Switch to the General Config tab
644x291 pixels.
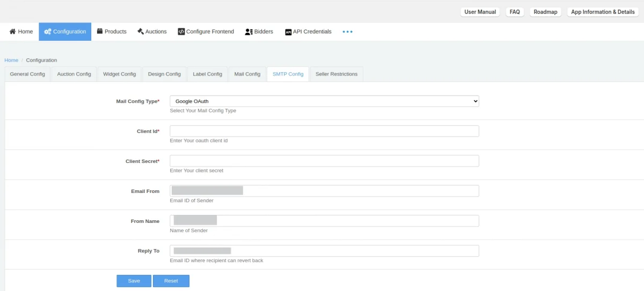click(27, 74)
